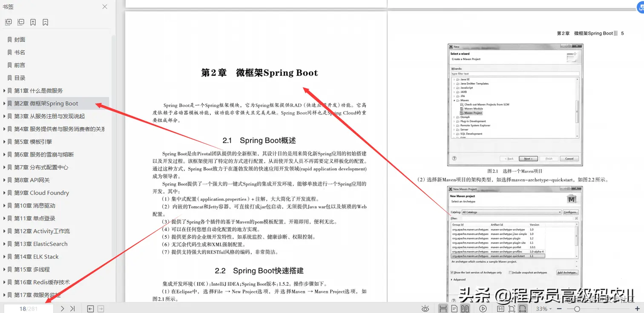Jump to last page button
The height and width of the screenshot is (313, 644).
72,308
